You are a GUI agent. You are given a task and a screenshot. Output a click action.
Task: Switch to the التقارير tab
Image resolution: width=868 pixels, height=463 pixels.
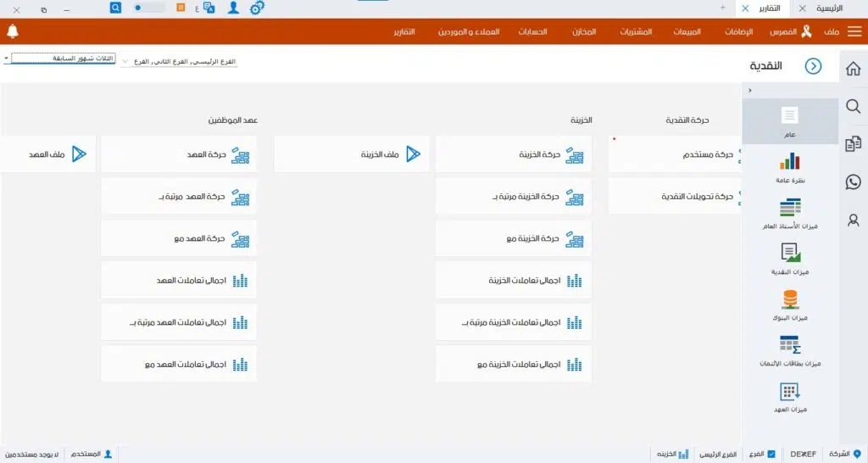pos(769,8)
